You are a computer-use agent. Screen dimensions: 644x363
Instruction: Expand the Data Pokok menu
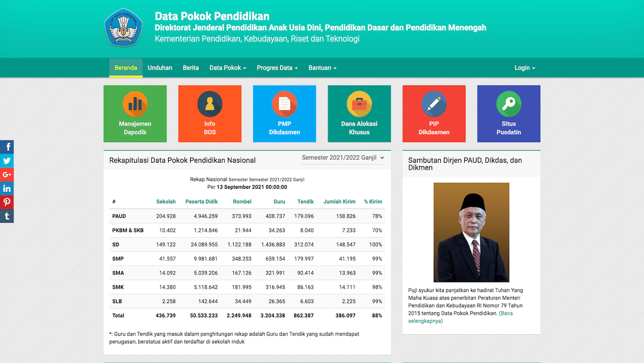click(228, 68)
